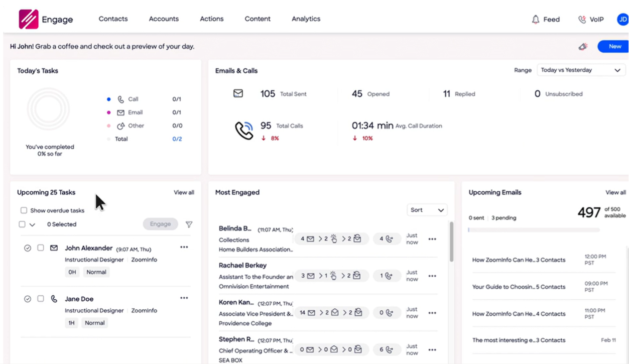Open the Accounts menu
629x364 pixels.
tap(164, 19)
